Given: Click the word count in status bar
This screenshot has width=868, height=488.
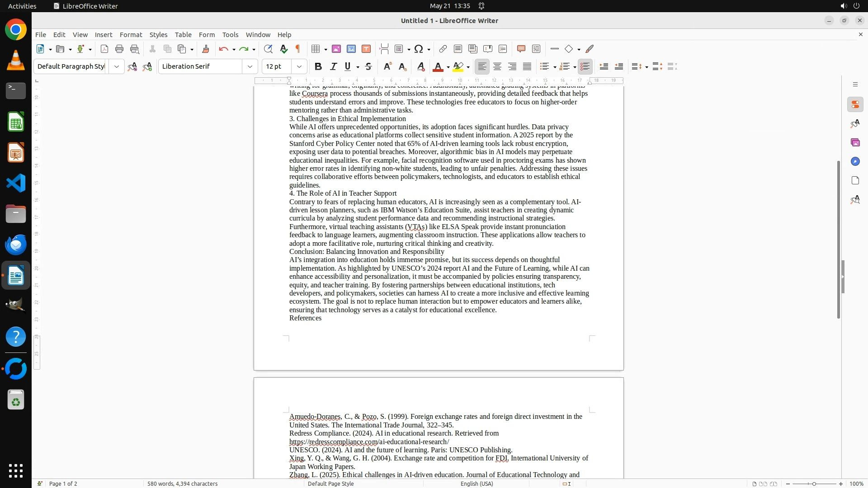Looking at the screenshot, I should 182,484.
